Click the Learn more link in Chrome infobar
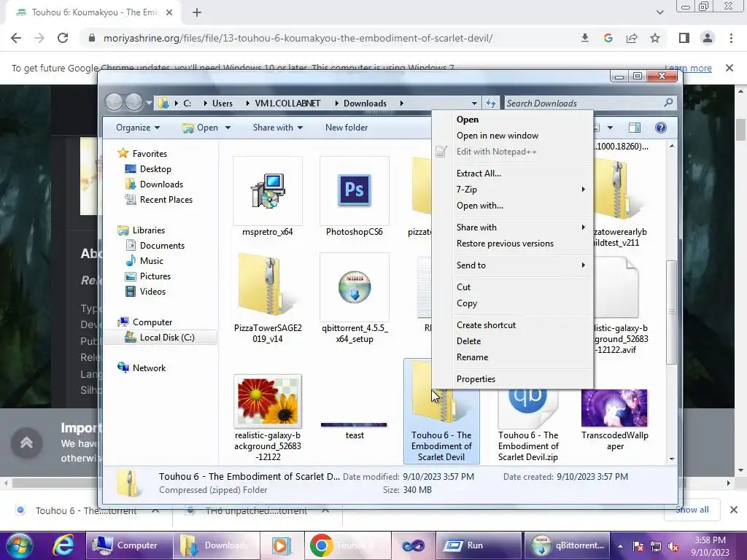Screen dimensions: 747x560 pyautogui.click(x=688, y=68)
